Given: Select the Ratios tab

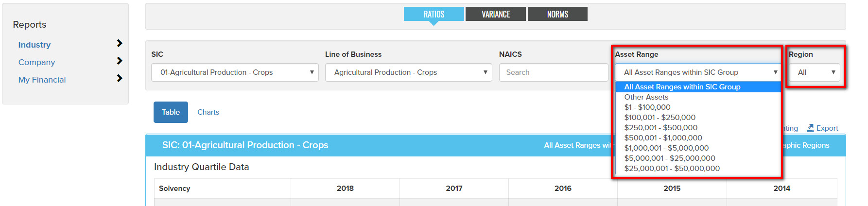Looking at the screenshot, I should point(434,14).
